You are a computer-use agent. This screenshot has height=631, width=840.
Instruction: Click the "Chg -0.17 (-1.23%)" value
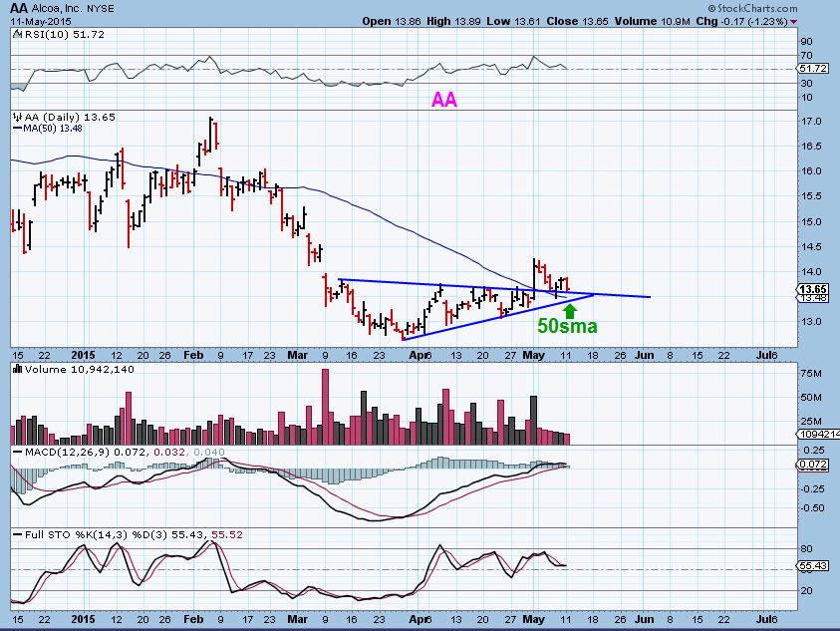click(x=741, y=22)
